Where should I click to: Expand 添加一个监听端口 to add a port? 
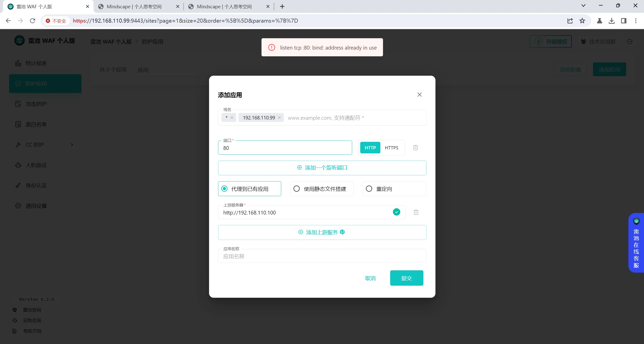click(x=322, y=168)
